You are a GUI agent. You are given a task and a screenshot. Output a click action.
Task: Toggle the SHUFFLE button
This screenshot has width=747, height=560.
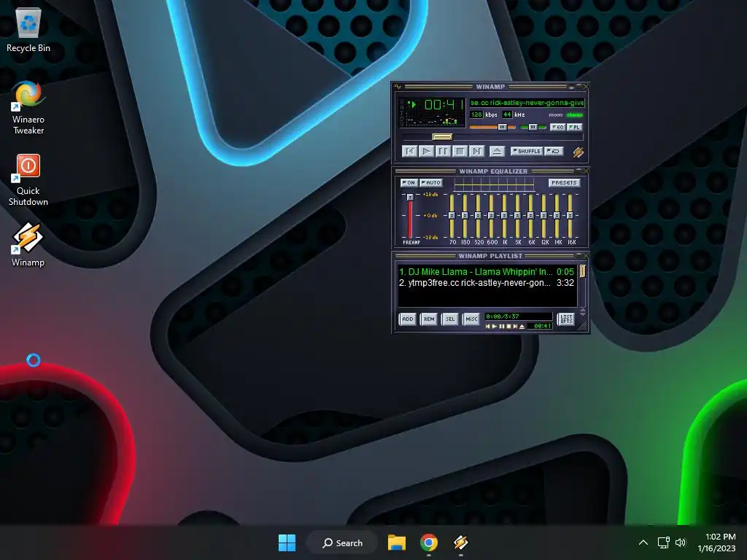527,151
